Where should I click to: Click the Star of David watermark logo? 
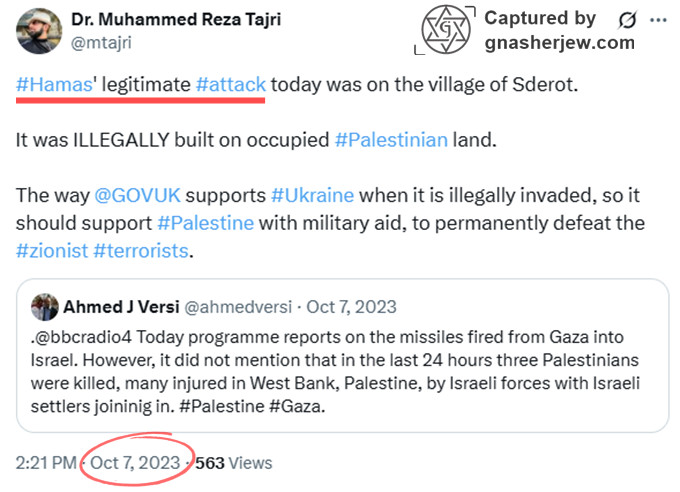(x=441, y=30)
